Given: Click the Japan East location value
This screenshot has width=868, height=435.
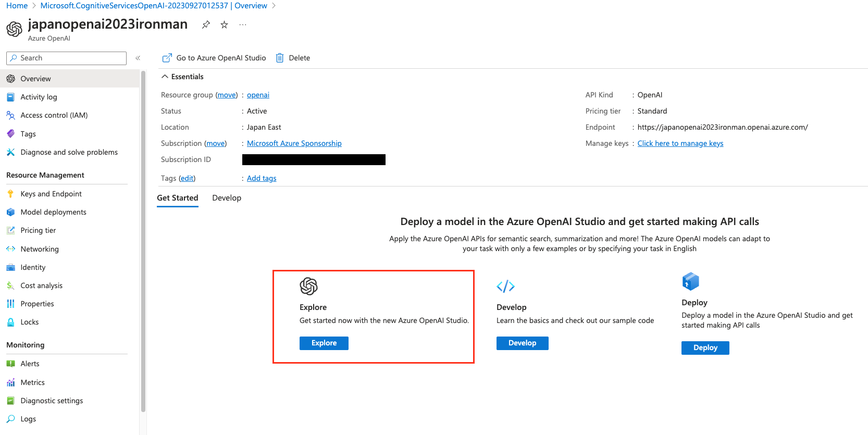Looking at the screenshot, I should pyautogui.click(x=264, y=127).
